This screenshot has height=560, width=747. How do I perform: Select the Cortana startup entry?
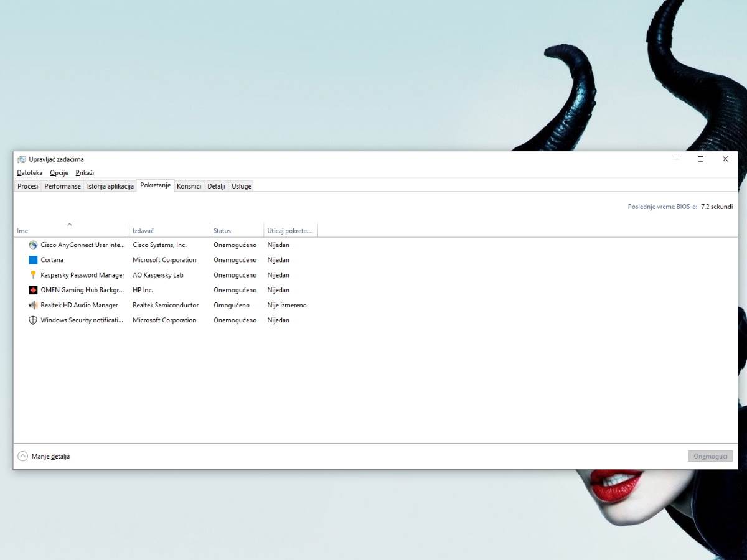(x=53, y=259)
